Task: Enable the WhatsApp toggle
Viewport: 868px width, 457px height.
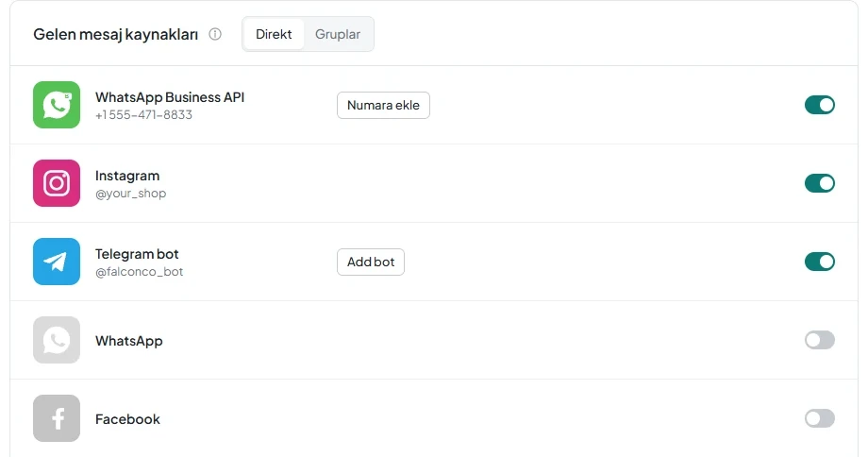Action: (x=819, y=340)
